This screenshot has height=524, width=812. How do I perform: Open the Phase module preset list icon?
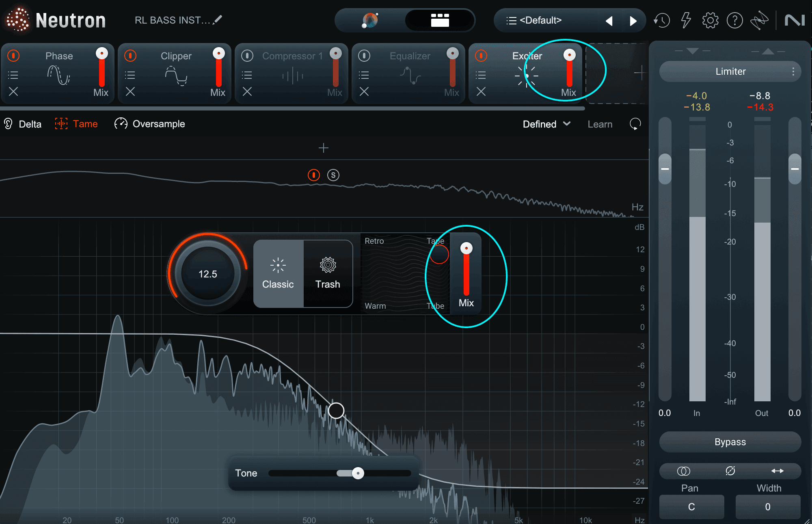tap(13, 75)
